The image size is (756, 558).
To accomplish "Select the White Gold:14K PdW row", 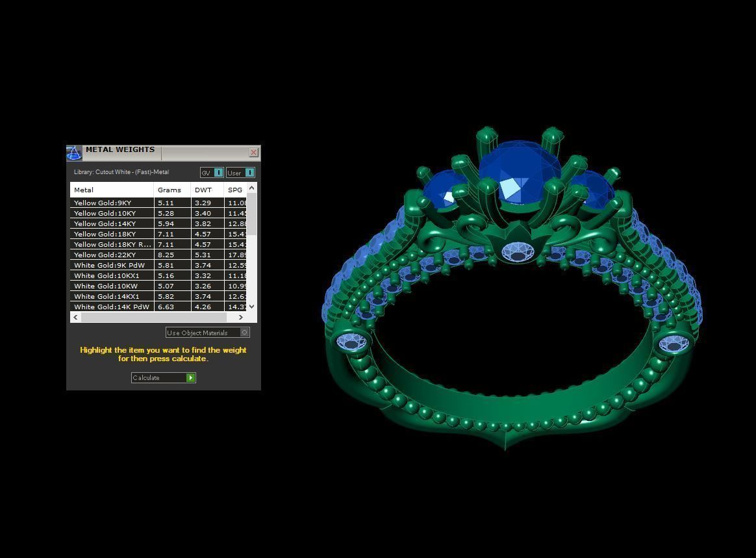I will pos(158,306).
